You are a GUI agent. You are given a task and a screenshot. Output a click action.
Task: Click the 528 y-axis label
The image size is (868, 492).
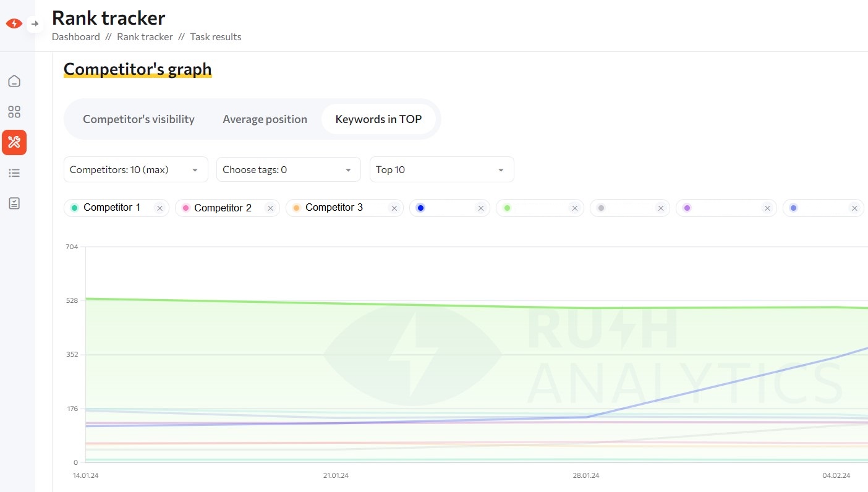tap(72, 300)
